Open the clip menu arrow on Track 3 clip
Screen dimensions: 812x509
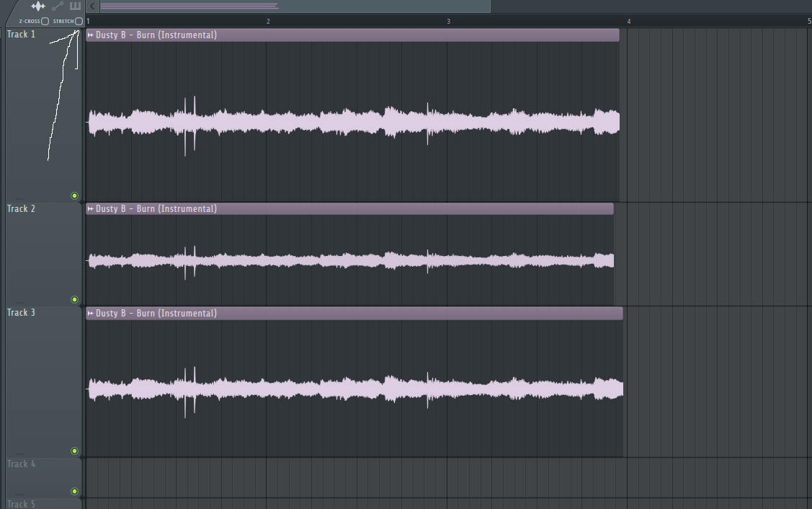tap(91, 314)
